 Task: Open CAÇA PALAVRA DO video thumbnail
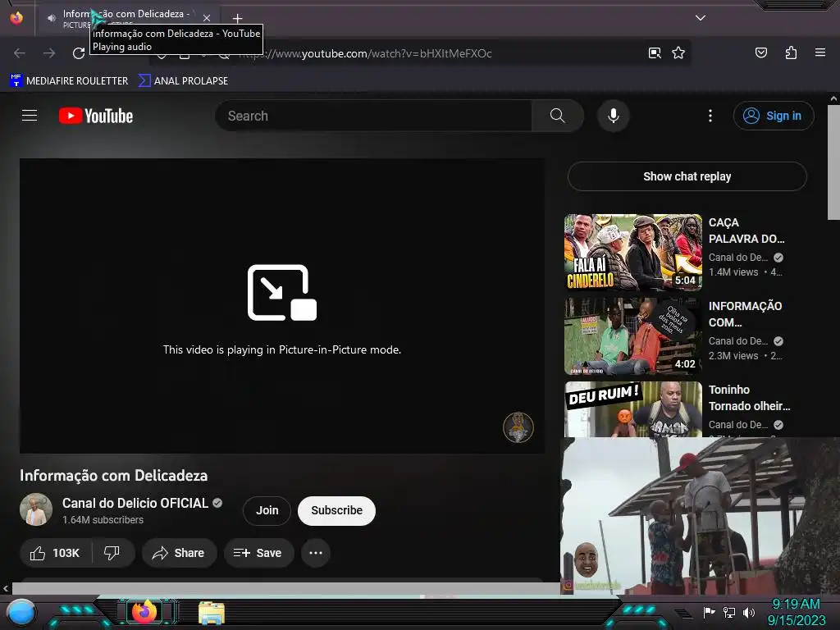pyautogui.click(x=633, y=253)
